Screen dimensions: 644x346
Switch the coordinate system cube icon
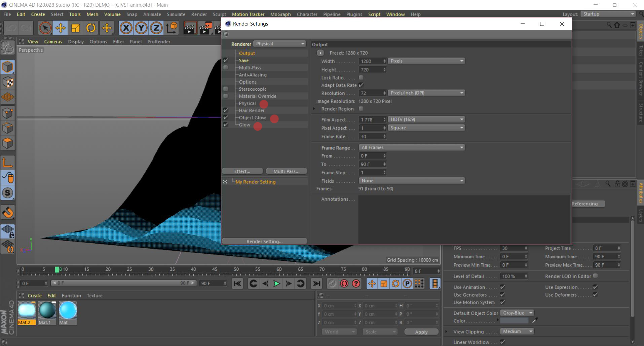(x=172, y=28)
